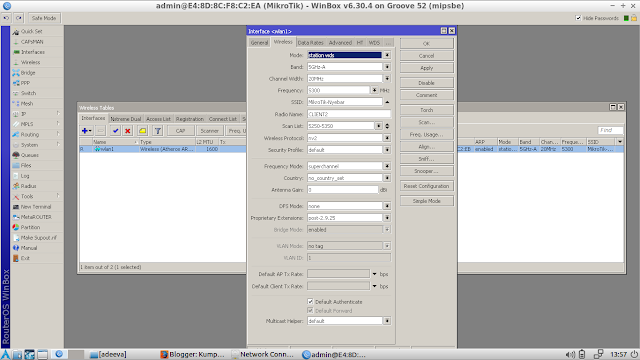Open Access List tab in Wireless Tables
The width and height of the screenshot is (640, 360).
click(158, 119)
